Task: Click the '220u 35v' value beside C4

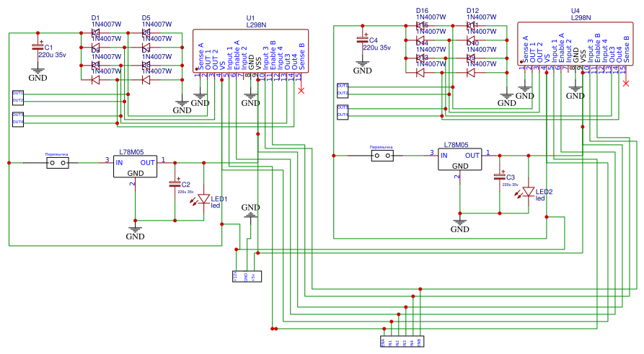Action: coord(376,48)
